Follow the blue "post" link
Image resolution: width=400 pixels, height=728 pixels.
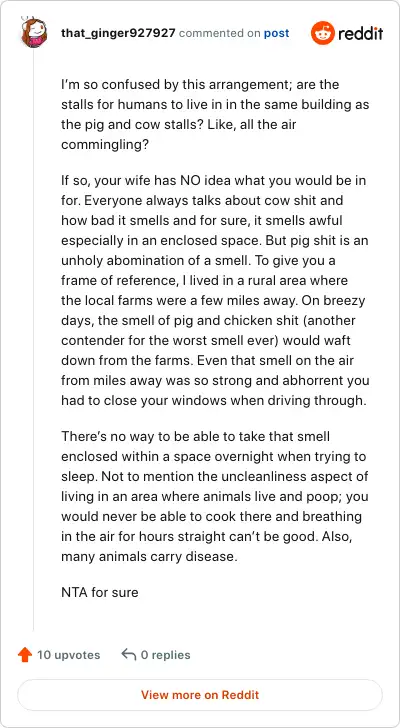[277, 33]
